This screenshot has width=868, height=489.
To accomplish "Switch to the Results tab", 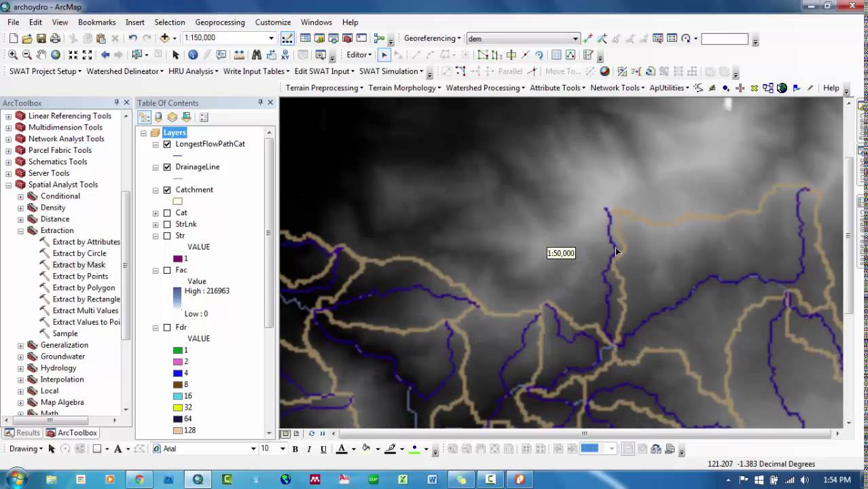I will pyautogui.click(x=22, y=433).
